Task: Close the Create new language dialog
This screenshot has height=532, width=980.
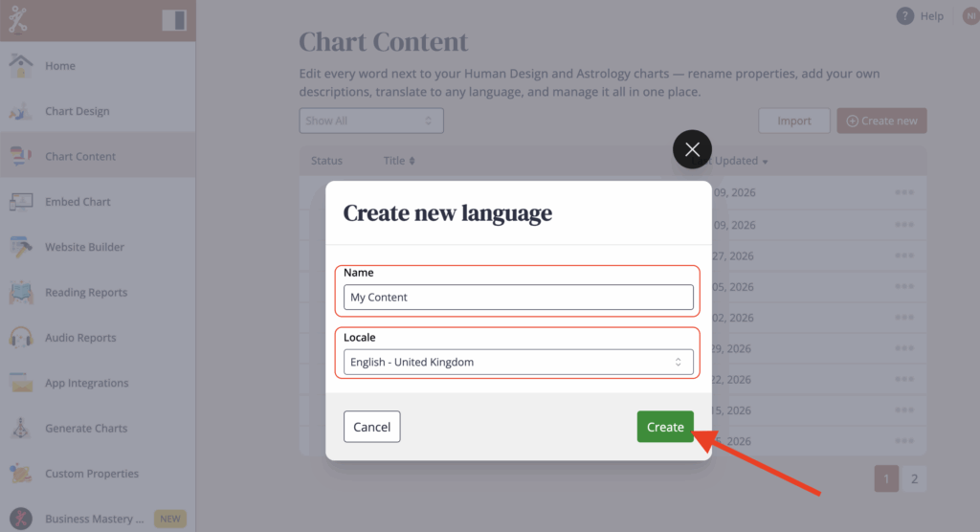Action: point(692,149)
